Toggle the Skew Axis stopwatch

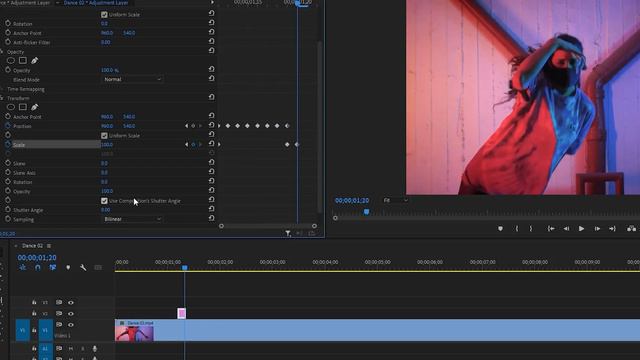point(8,172)
